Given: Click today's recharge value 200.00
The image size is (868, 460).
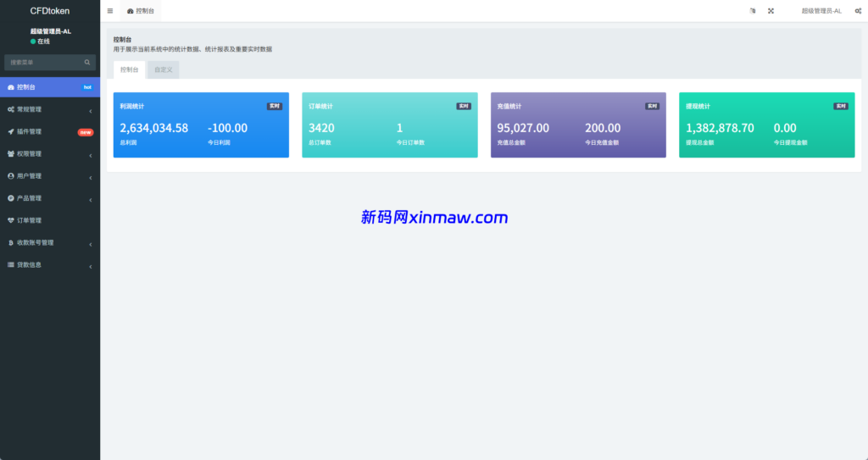Looking at the screenshot, I should (x=603, y=128).
